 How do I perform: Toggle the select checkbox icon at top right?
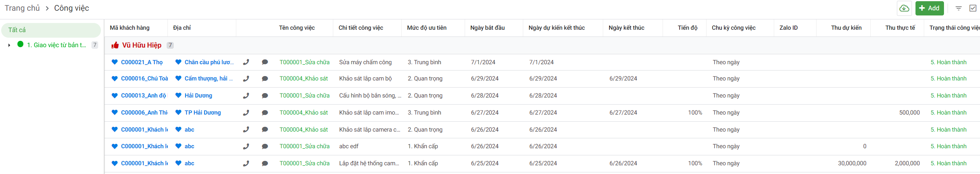click(x=972, y=8)
